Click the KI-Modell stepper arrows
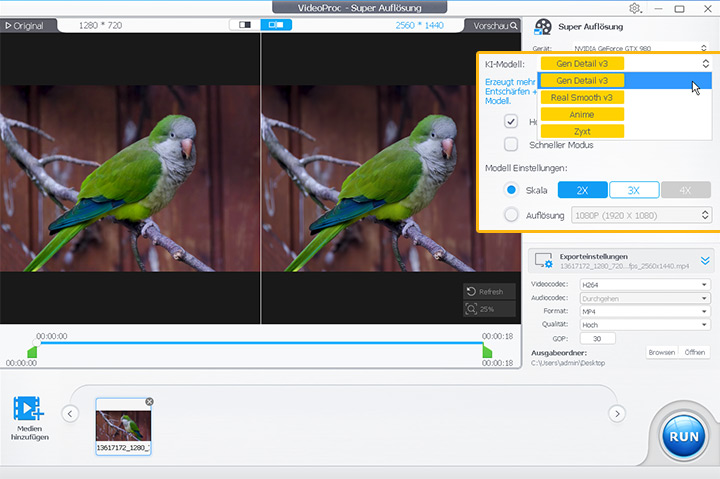 click(705, 64)
